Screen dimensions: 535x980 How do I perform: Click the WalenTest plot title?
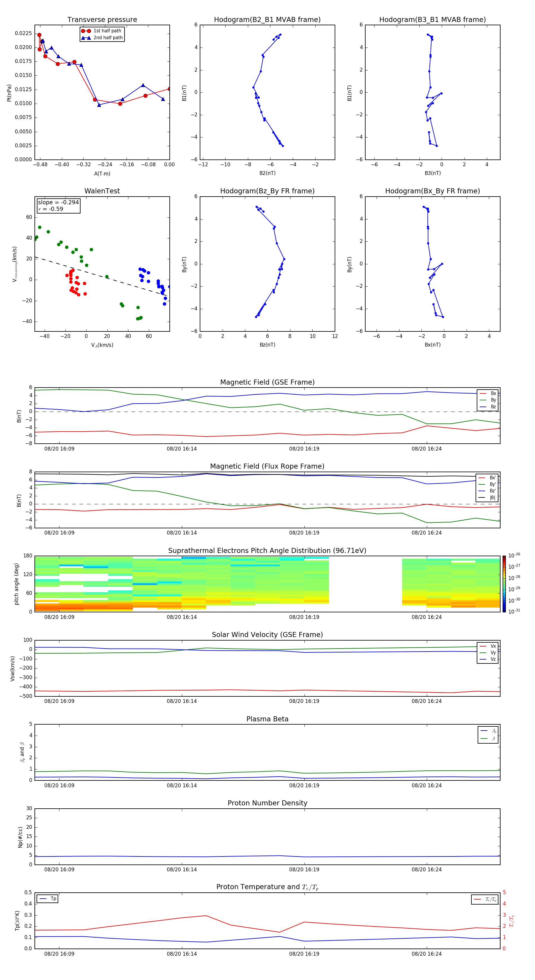pos(102,191)
